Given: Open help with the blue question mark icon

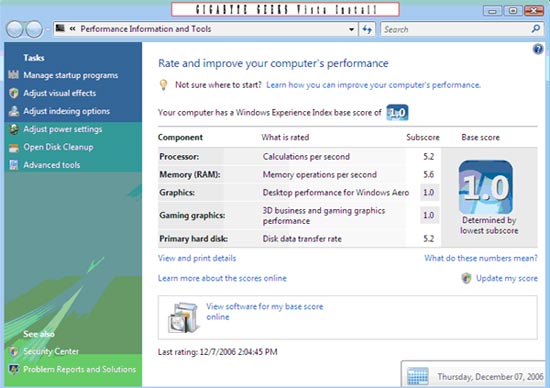Looking at the screenshot, I should [x=538, y=49].
